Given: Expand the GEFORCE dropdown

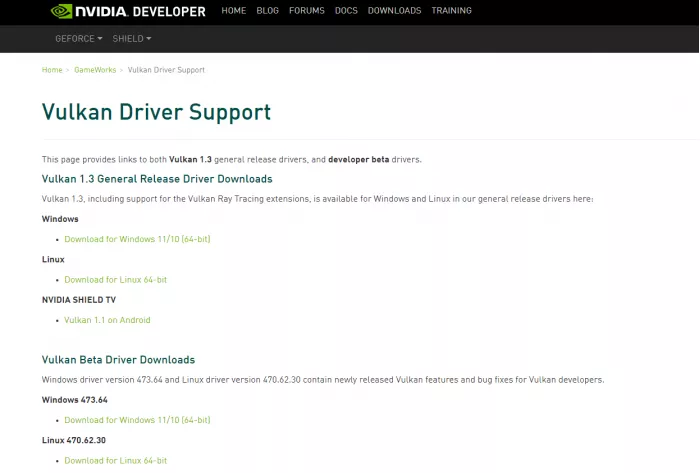Looking at the screenshot, I should 79,39.
